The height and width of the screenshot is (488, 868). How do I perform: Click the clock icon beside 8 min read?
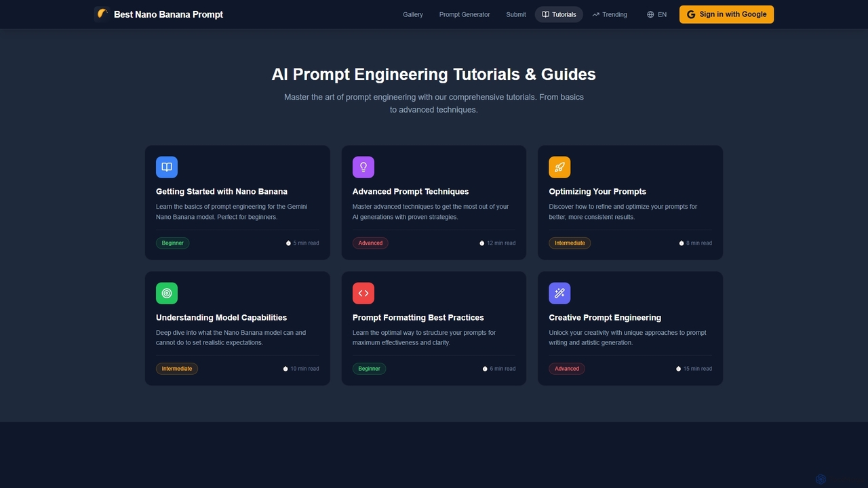682,243
